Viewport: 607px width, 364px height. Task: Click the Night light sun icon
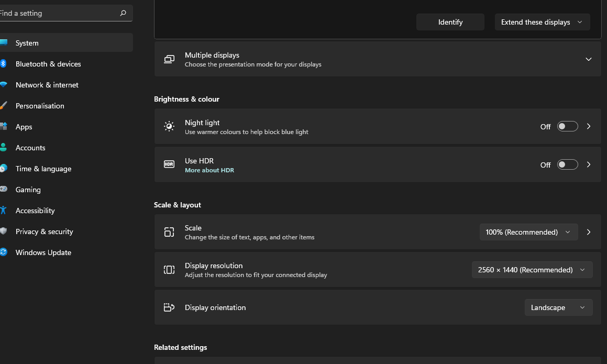point(169,126)
